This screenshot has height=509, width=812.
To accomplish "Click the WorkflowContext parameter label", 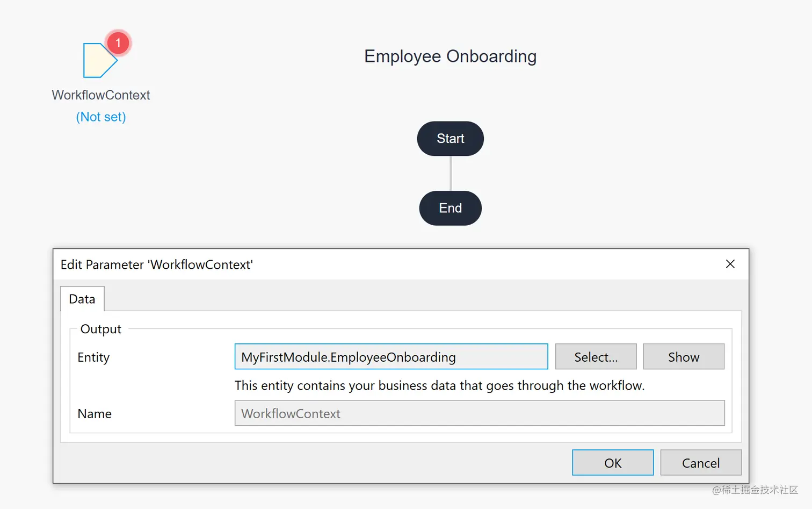I will (101, 95).
